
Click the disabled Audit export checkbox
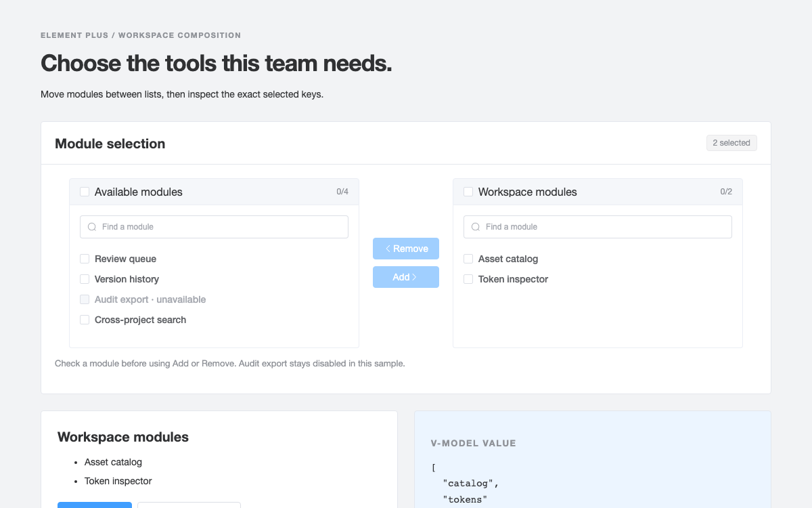pyautogui.click(x=85, y=299)
